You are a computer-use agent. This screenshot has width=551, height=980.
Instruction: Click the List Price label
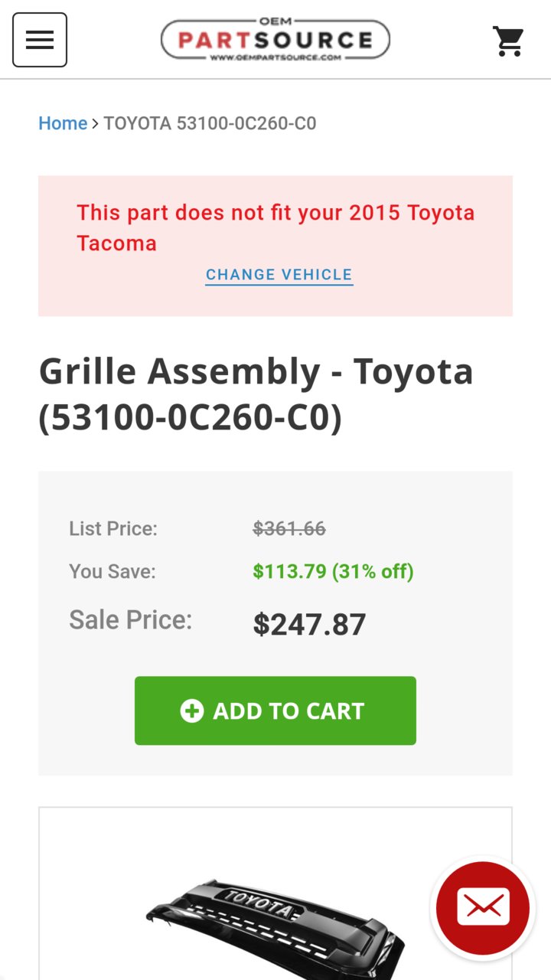point(113,528)
